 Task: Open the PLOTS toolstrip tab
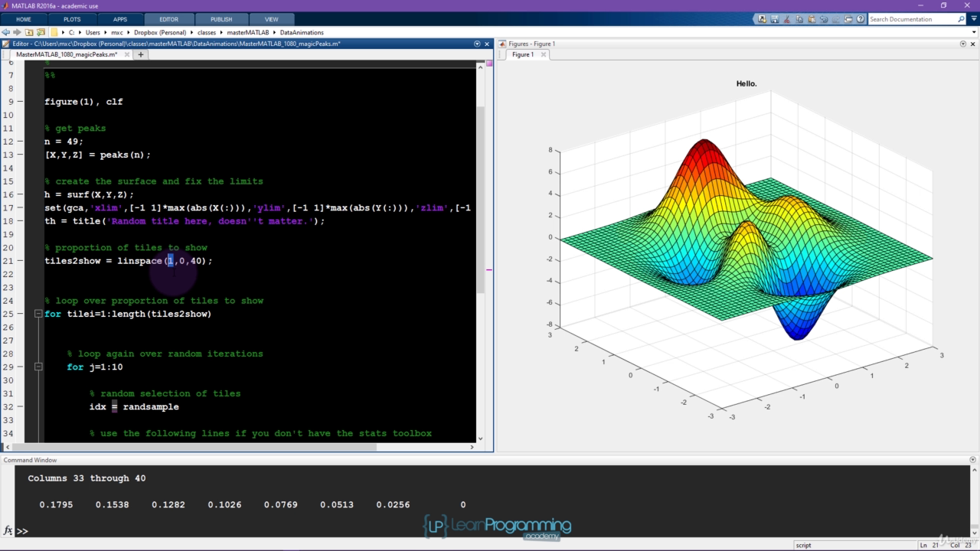tap(72, 19)
